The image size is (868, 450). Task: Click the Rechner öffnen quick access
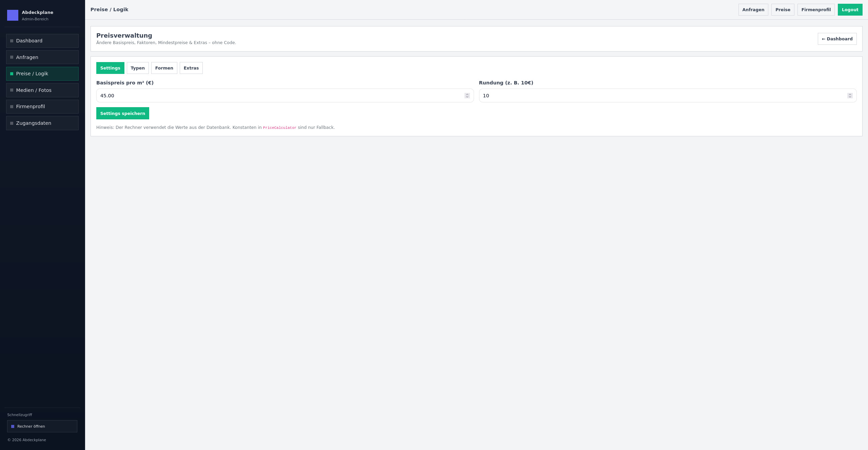pos(42,426)
